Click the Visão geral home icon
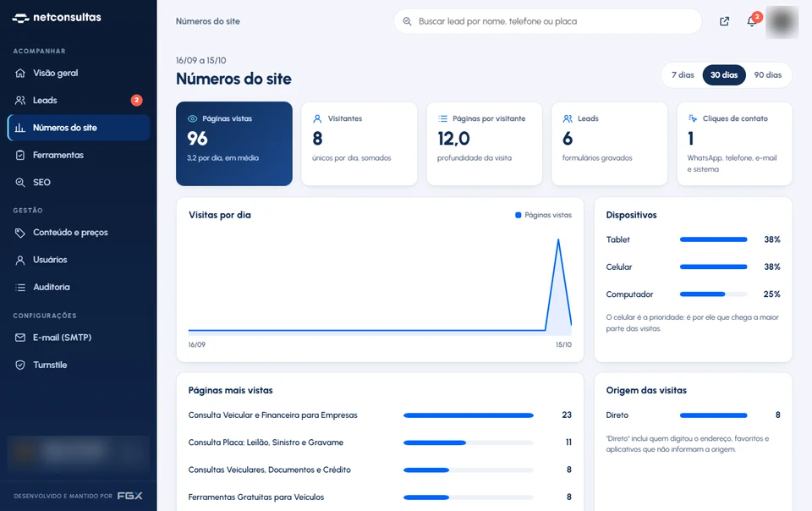The image size is (812, 511). pos(20,73)
